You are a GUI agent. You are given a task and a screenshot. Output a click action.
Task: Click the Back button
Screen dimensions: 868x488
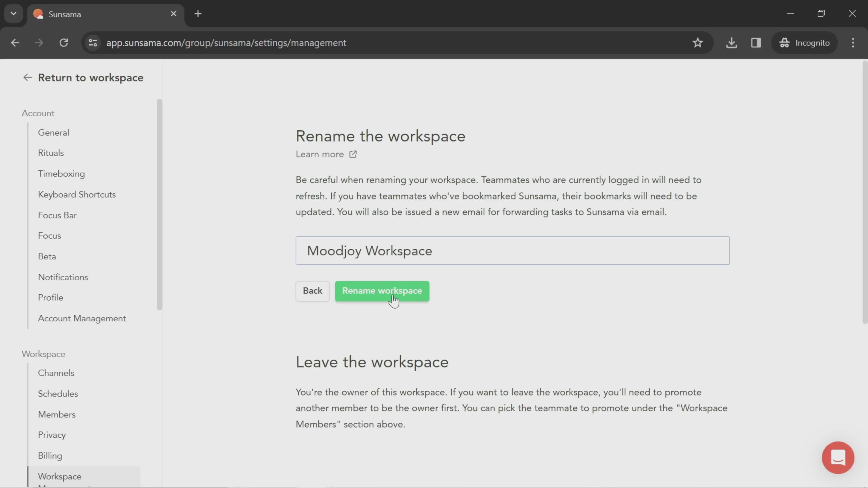[312, 291]
